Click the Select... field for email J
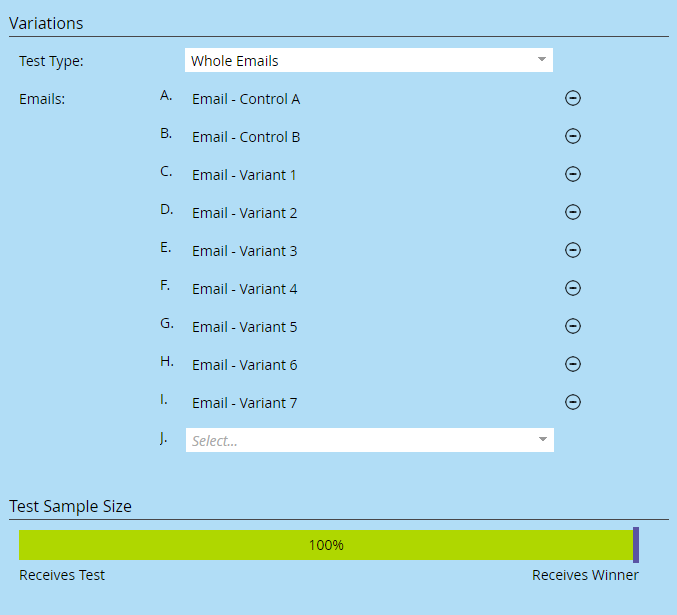The width and height of the screenshot is (677, 615). 370,440
